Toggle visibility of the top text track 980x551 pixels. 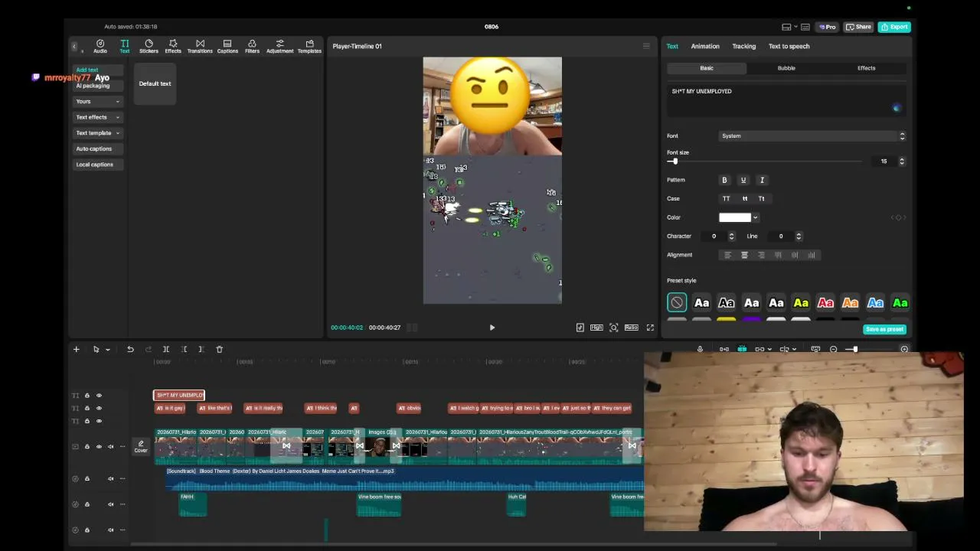click(99, 396)
